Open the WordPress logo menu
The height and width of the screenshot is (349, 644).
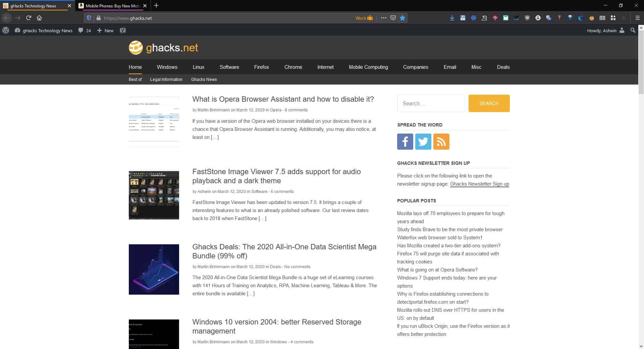[x=6, y=31]
